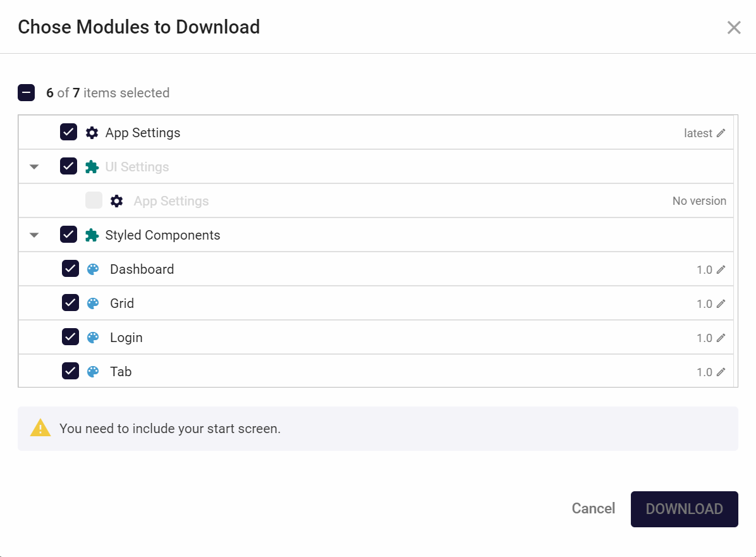The image size is (756, 557).
Task: Toggle the Grid module checkbox
Action: [70, 303]
